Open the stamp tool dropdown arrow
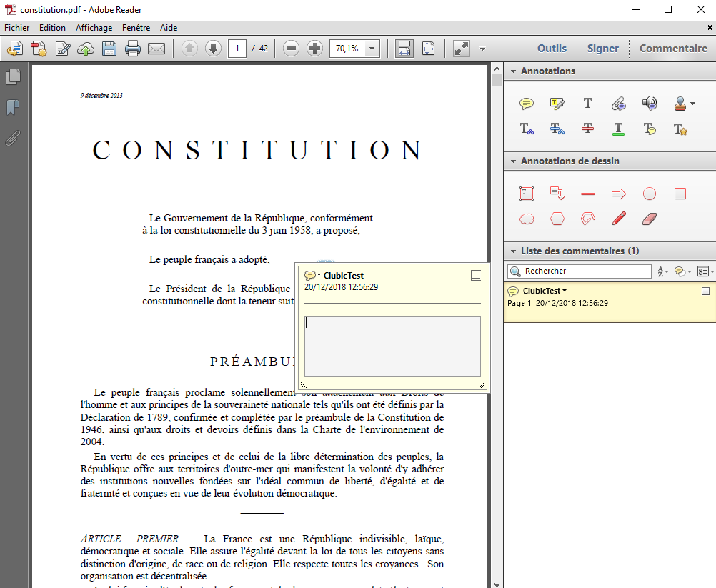The width and height of the screenshot is (716, 588). tap(692, 104)
